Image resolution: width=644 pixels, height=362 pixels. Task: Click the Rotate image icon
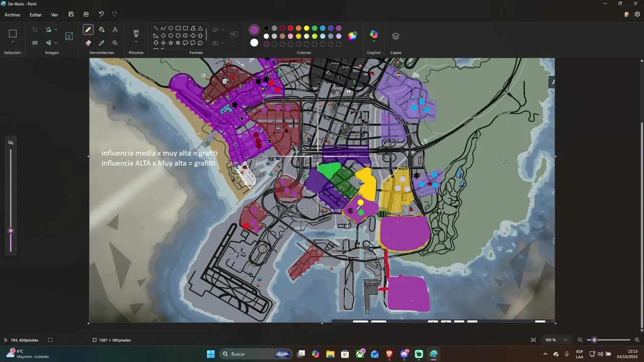click(x=49, y=30)
